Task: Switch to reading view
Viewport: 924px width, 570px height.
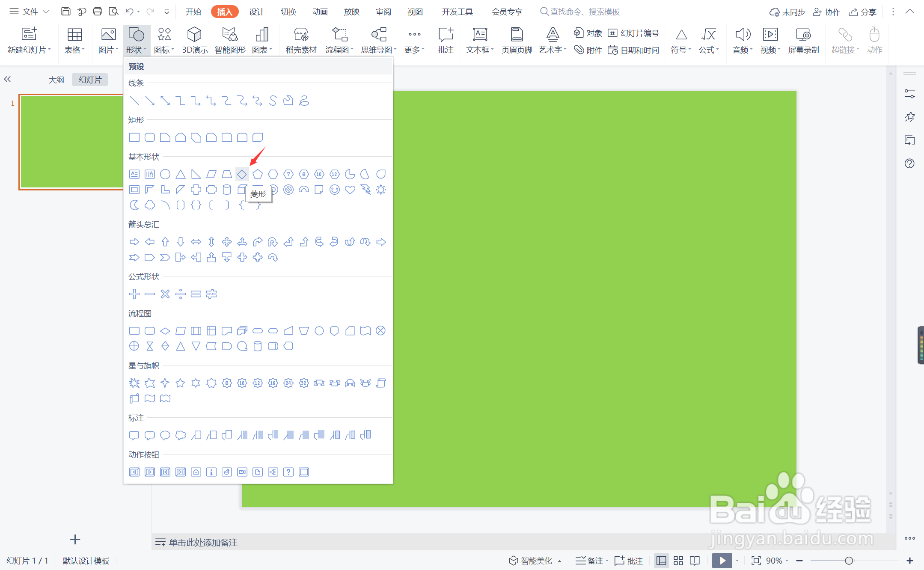Action: (x=695, y=561)
